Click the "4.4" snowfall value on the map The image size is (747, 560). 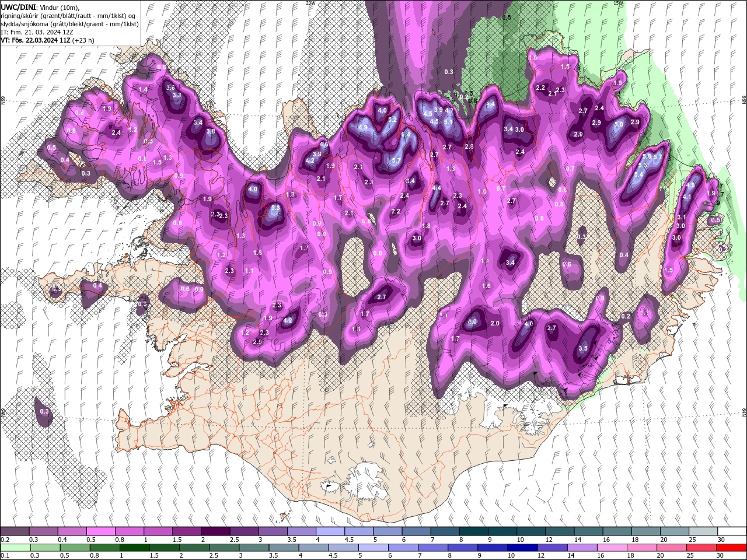point(437,188)
